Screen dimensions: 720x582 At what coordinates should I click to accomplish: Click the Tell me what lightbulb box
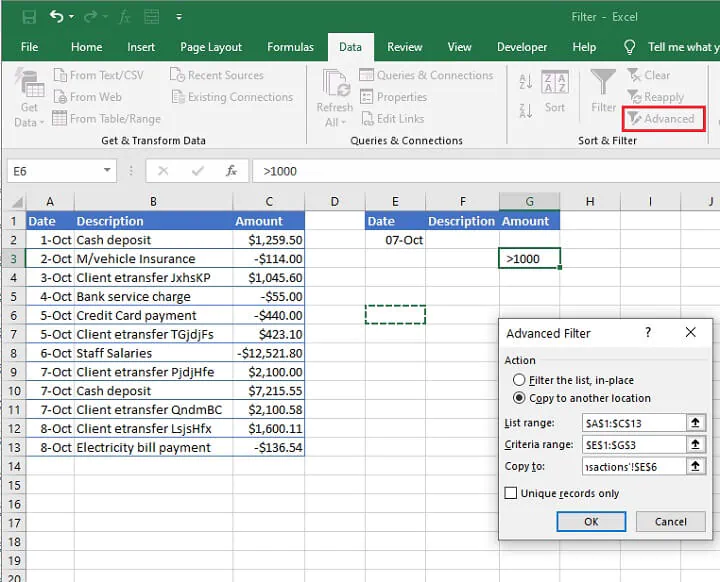[x=671, y=47]
